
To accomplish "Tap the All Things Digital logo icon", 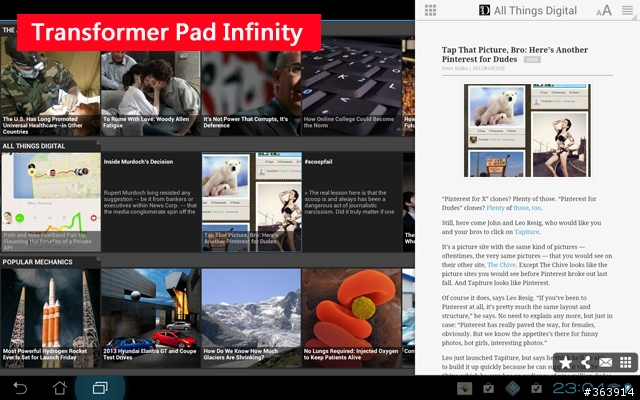I will pos(484,10).
